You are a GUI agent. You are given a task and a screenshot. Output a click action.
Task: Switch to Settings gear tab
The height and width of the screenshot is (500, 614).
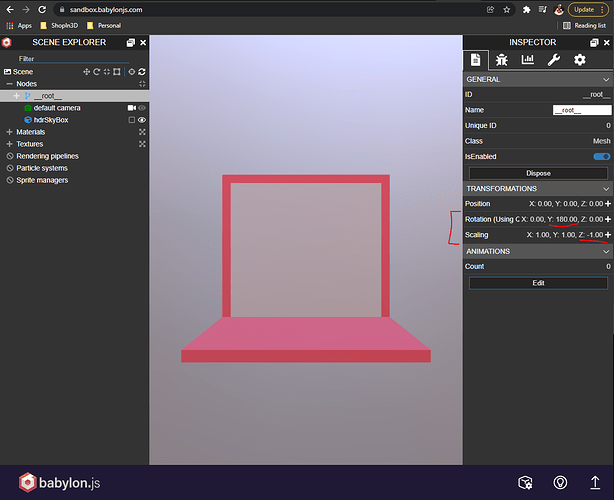(580, 60)
